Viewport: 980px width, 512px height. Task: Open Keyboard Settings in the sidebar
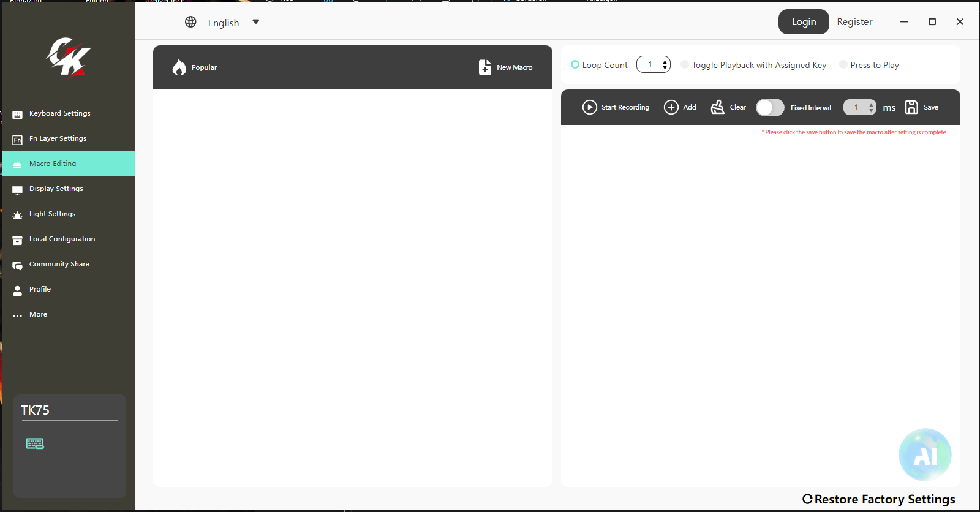coord(59,113)
